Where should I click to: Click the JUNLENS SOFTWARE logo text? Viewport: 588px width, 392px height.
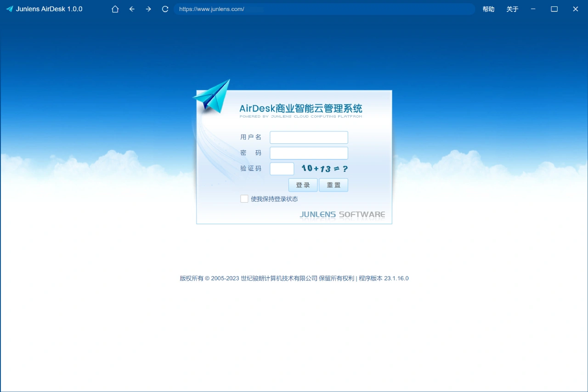pyautogui.click(x=342, y=215)
